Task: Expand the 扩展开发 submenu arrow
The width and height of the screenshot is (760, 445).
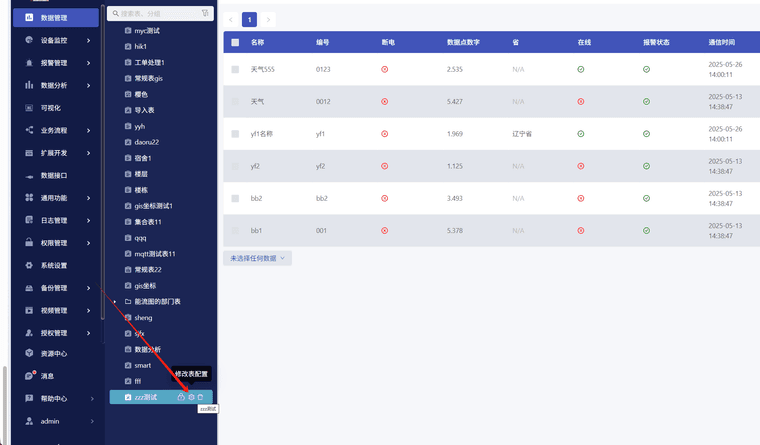Action: point(89,153)
